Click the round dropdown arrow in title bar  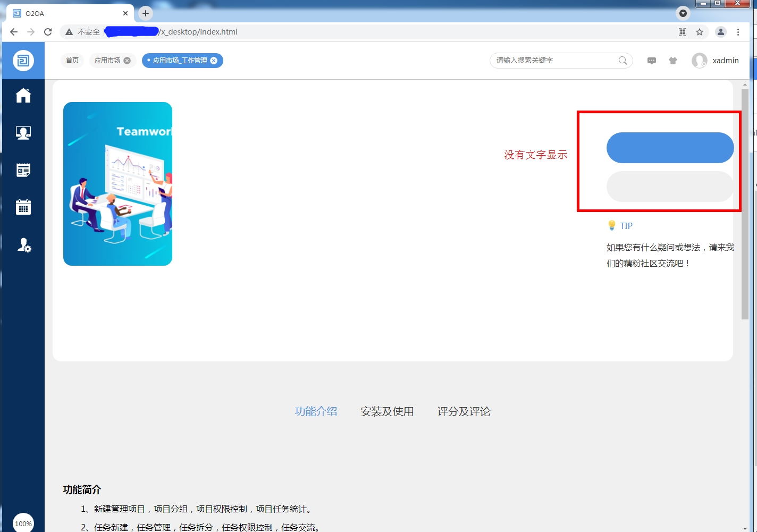point(683,13)
